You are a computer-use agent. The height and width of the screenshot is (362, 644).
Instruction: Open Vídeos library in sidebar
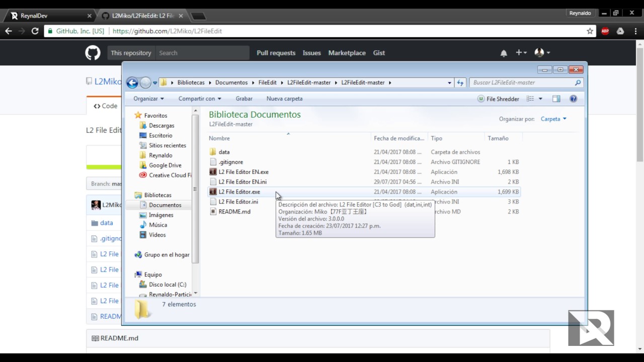click(157, 235)
